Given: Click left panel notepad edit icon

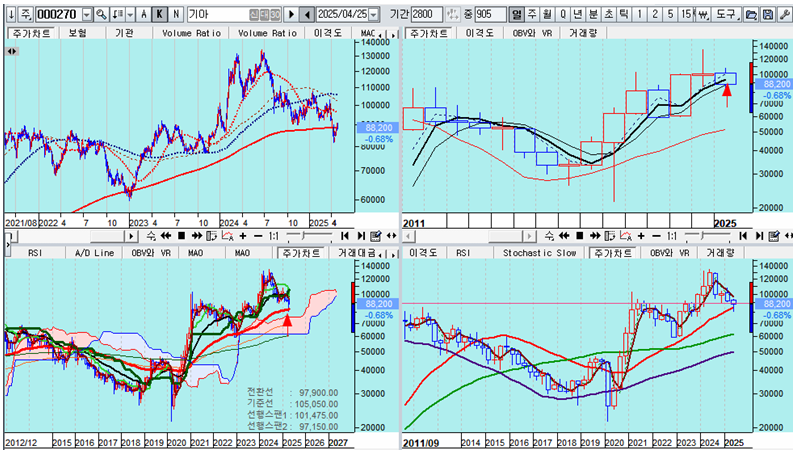Looking at the screenshot, I should tap(376, 236).
